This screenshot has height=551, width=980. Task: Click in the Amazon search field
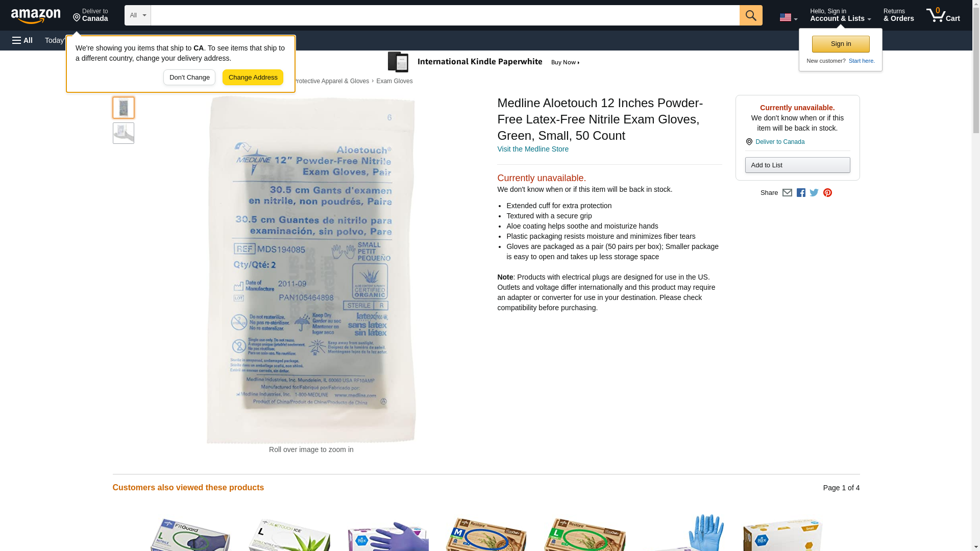point(445,15)
